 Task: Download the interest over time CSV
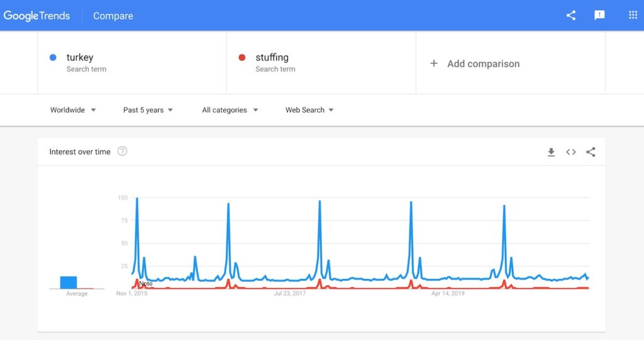click(551, 152)
